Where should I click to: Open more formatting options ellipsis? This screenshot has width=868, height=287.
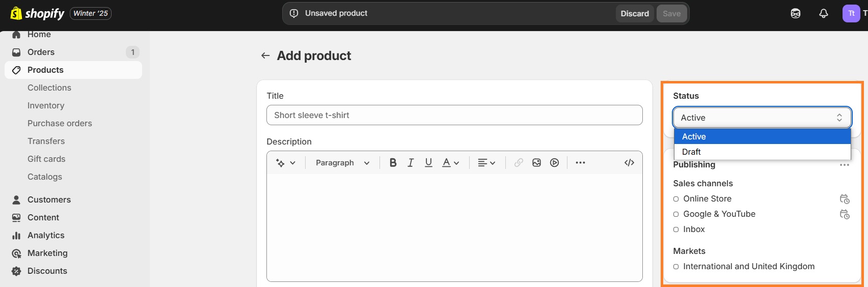pos(580,163)
